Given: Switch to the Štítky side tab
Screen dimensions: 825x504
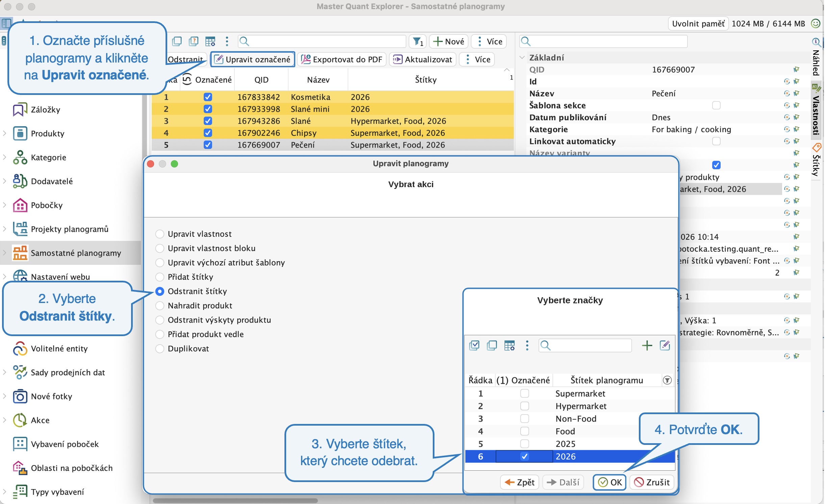Looking at the screenshot, I should pyautogui.click(x=816, y=160).
